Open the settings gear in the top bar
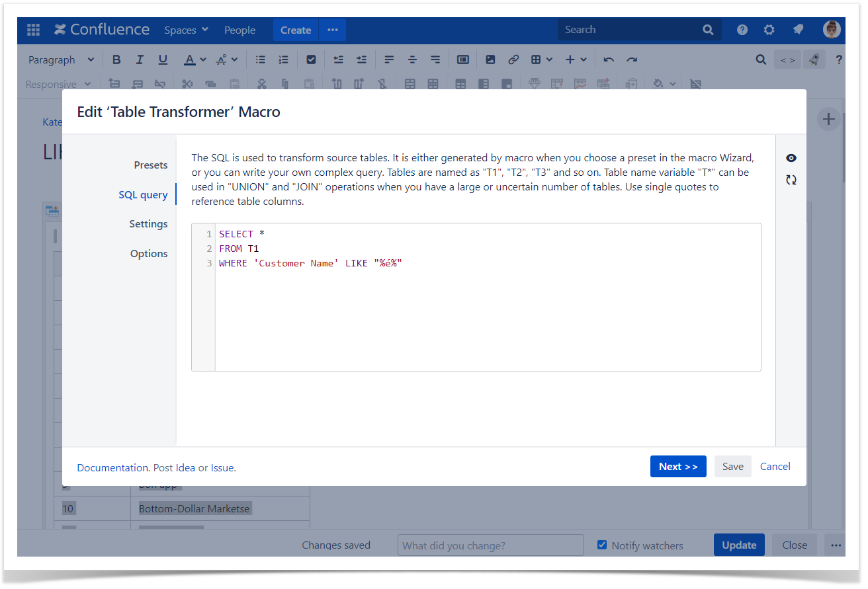 (x=769, y=30)
